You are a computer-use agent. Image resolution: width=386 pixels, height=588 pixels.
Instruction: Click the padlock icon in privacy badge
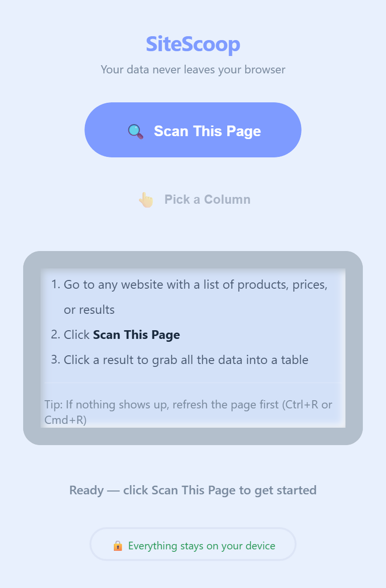point(117,546)
